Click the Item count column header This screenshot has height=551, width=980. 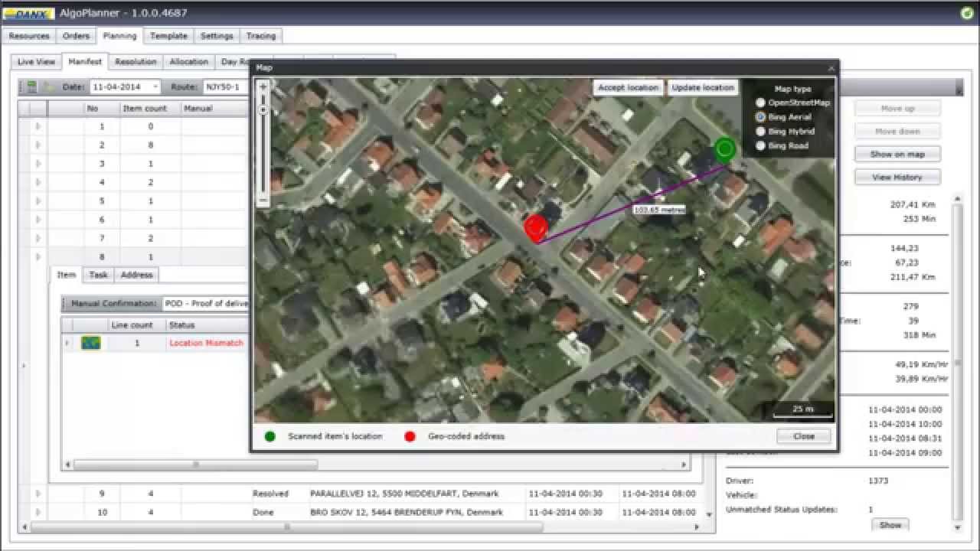point(145,109)
